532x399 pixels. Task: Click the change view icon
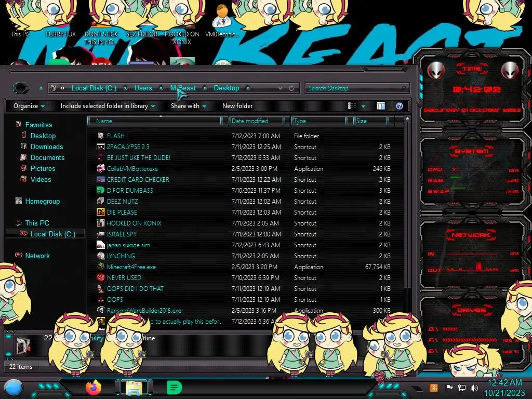352,106
